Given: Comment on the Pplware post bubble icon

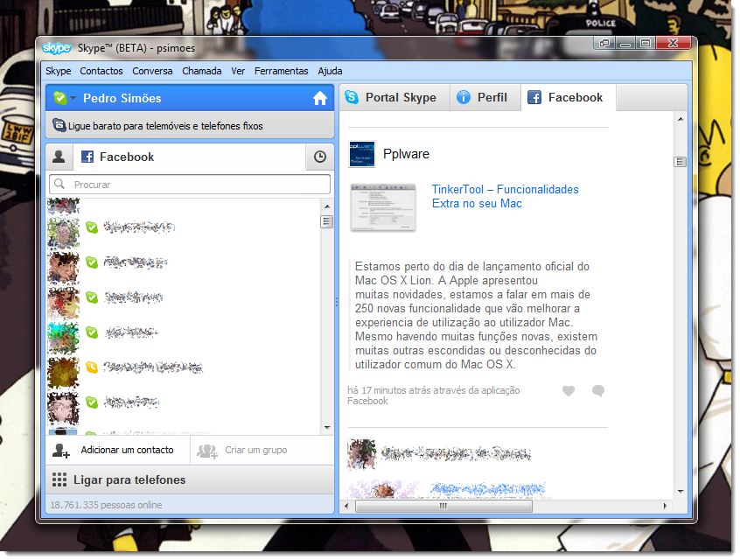Looking at the screenshot, I should pos(598,390).
